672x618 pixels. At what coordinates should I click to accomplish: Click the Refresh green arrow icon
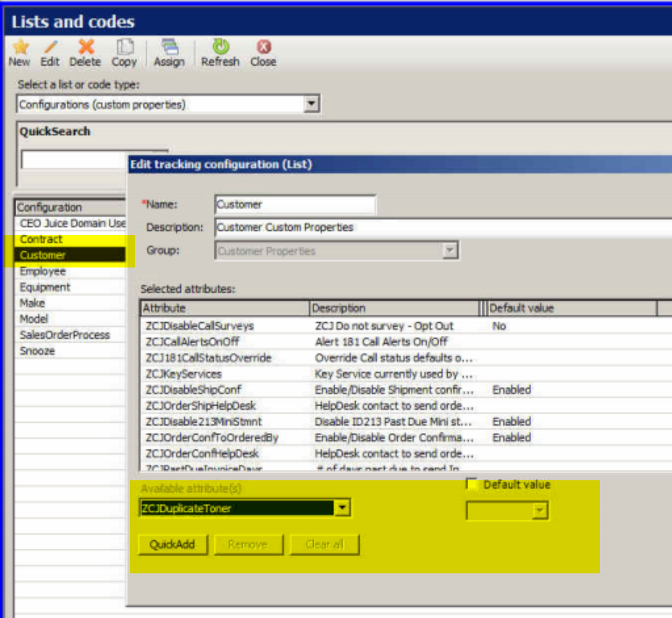pyautogui.click(x=221, y=47)
